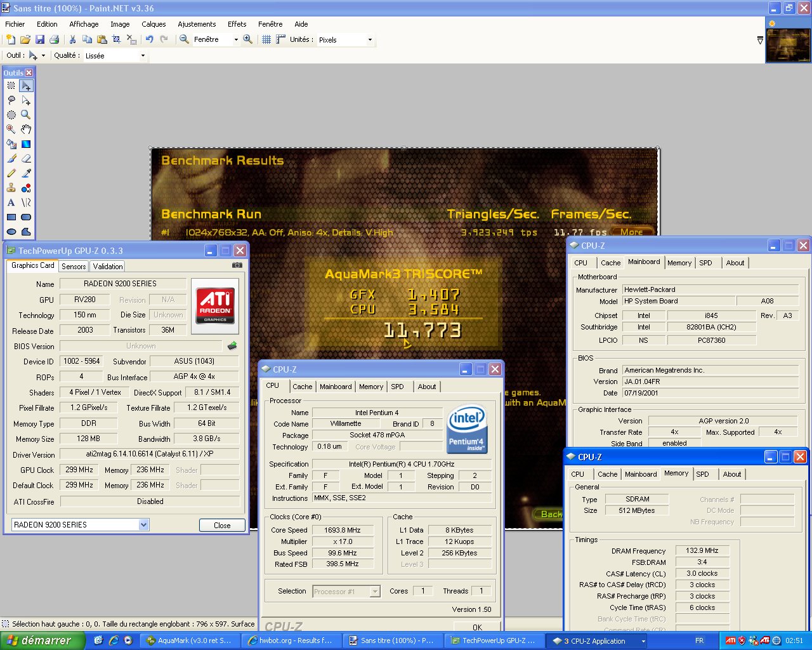Select the Line/Curve tool
812x650 pixels.
click(26, 202)
